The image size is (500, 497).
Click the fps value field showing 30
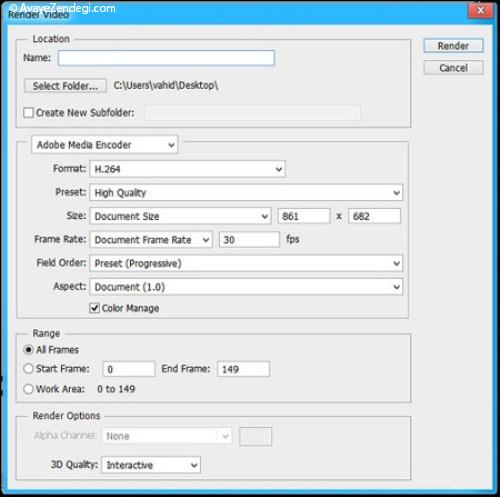click(x=249, y=240)
